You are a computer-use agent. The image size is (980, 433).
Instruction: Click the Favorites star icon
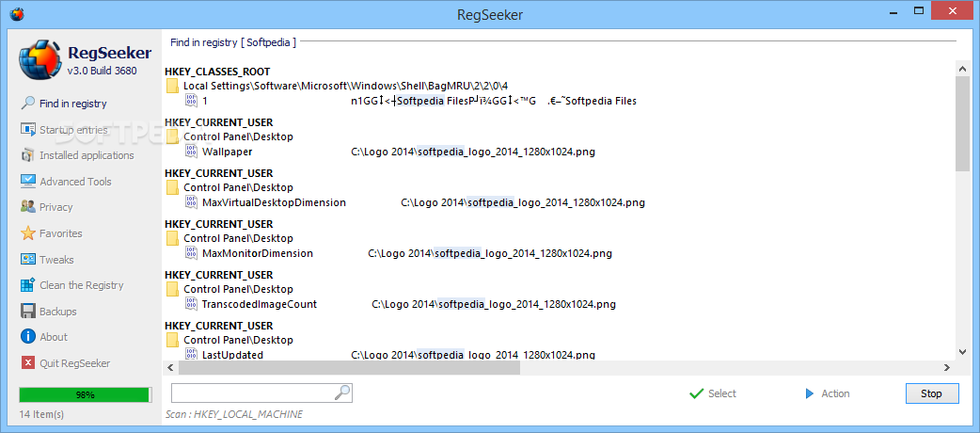(x=27, y=233)
